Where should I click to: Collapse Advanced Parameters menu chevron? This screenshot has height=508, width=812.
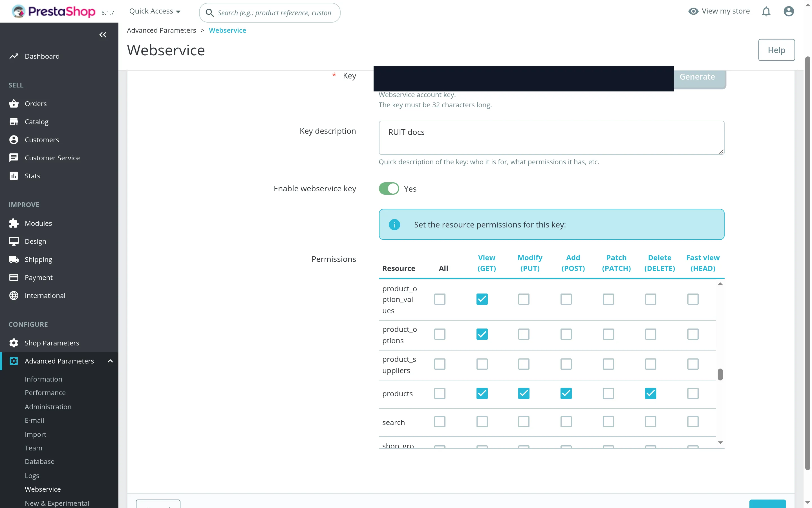coord(110,361)
